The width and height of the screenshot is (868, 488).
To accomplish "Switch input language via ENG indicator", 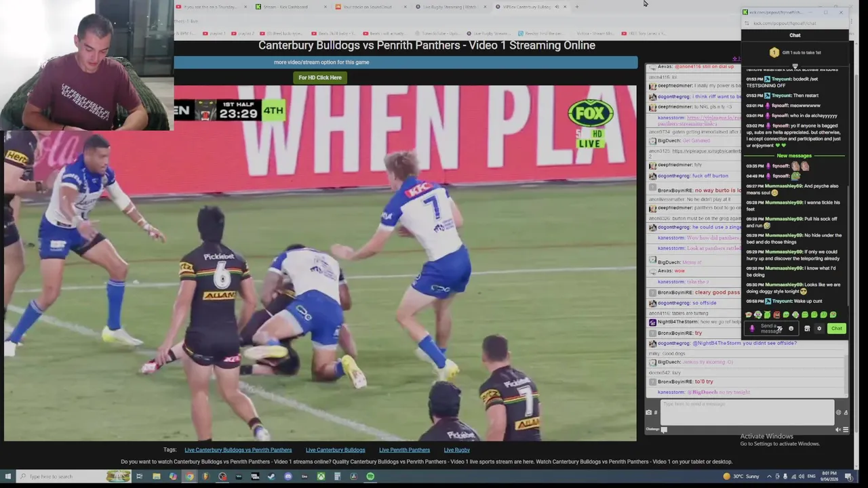I will [x=812, y=476].
